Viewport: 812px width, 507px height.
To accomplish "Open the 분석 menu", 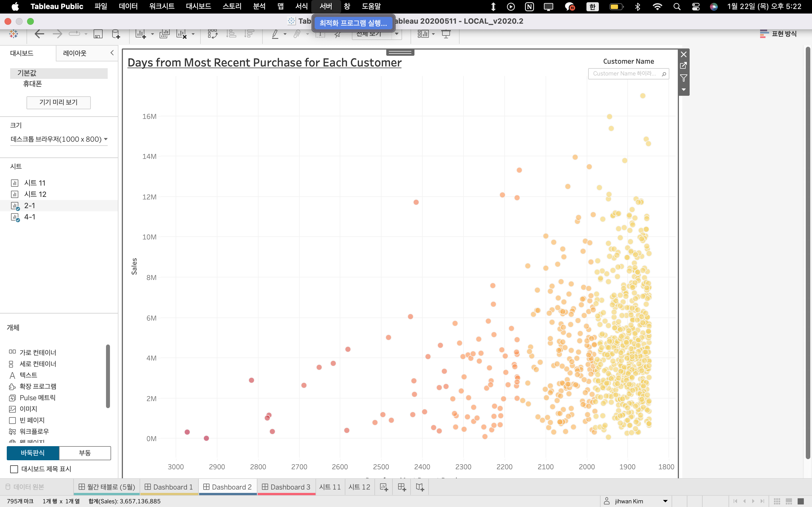I will [259, 6].
